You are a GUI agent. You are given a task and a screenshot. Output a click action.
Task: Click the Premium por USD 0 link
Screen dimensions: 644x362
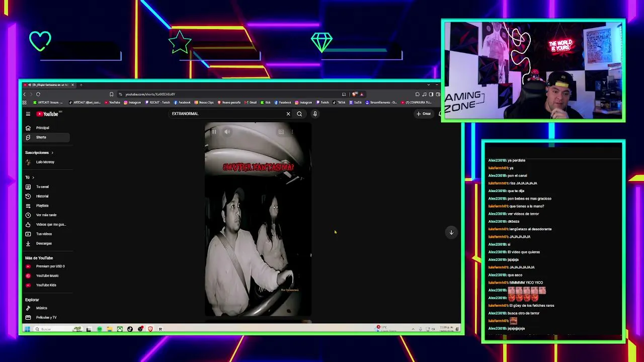click(46, 266)
